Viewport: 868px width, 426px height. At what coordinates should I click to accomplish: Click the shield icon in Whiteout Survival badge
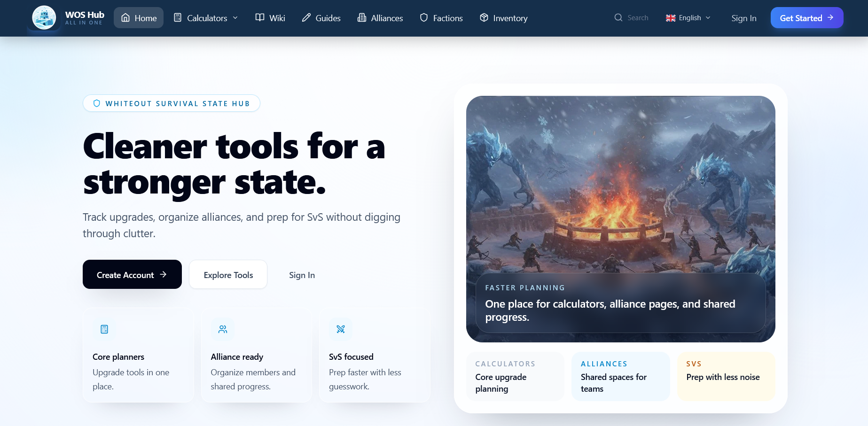(x=97, y=103)
